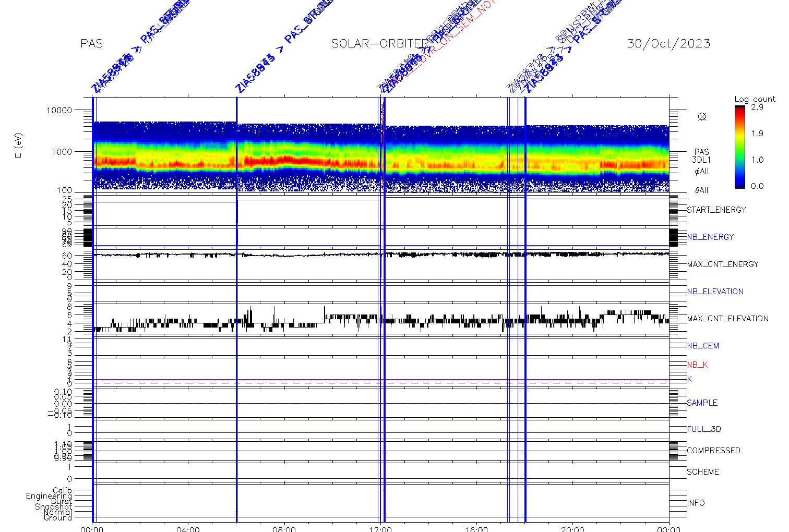Click the E (eV) y-axis title
Viewport: 789px width, 532px height.
(19, 146)
